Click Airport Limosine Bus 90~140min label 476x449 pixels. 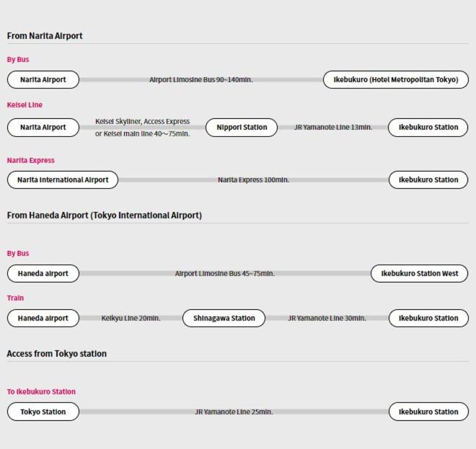point(201,80)
